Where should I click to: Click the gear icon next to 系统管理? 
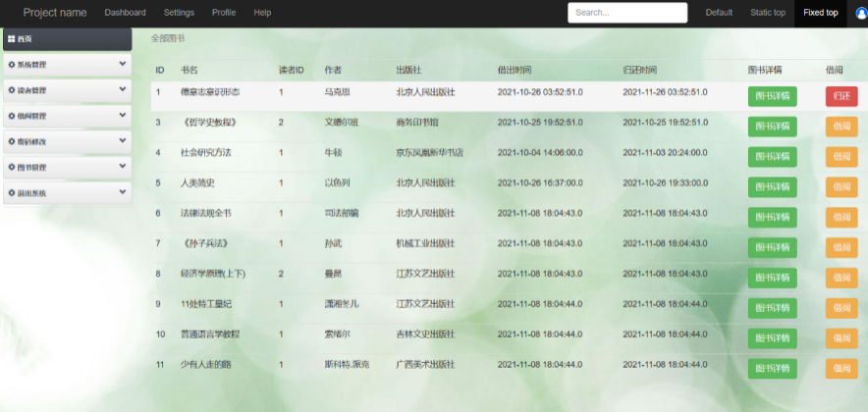(11, 65)
